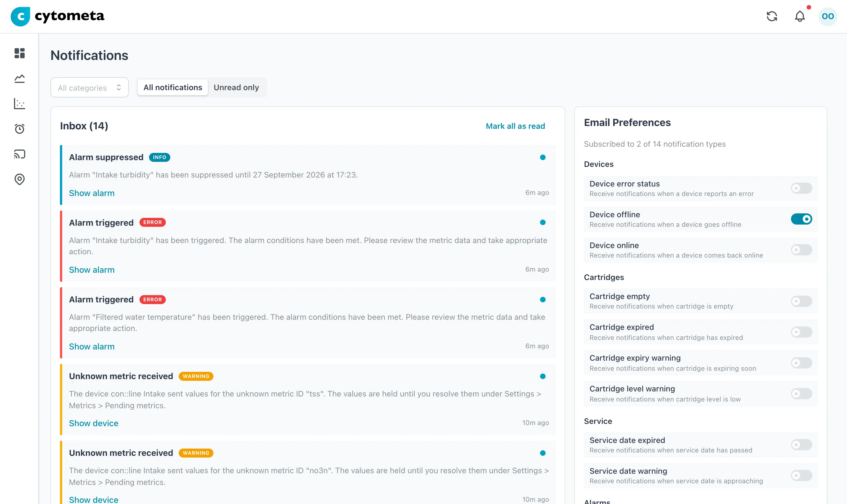Click unread dot on Filtered water temperature alarm
The width and height of the screenshot is (847, 504).
point(543,300)
